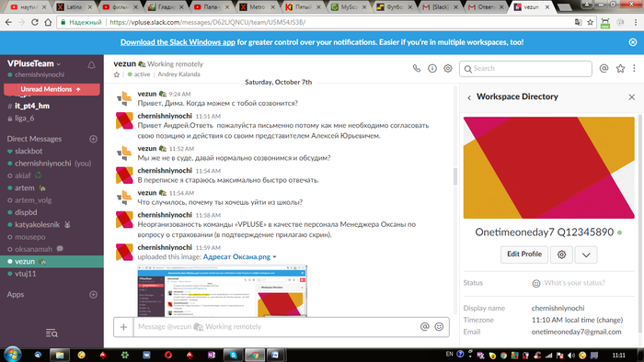Screen dimensions: 644x362
Task: Open Download the Slack Windows app link
Action: [x=178, y=42]
